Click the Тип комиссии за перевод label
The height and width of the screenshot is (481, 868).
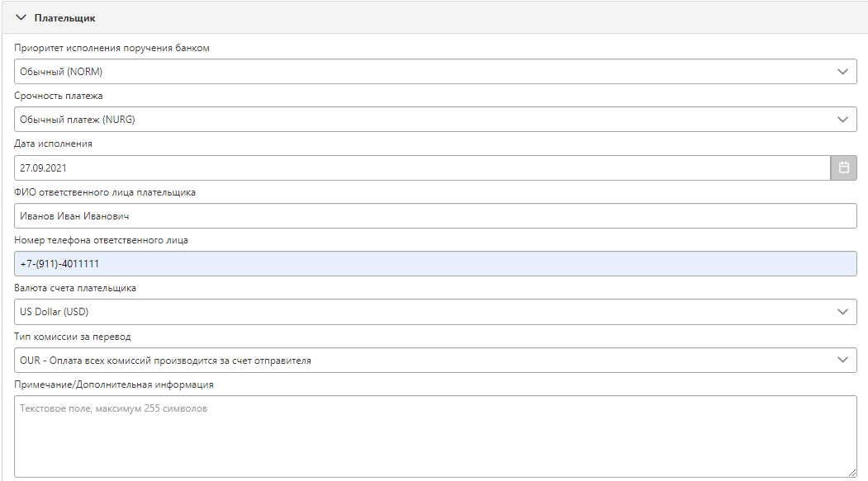click(73, 337)
